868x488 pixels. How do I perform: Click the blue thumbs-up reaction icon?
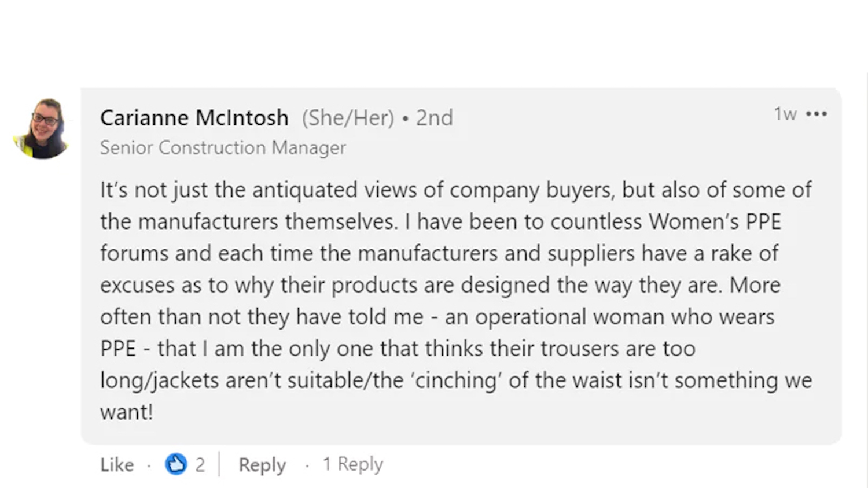pyautogui.click(x=176, y=464)
